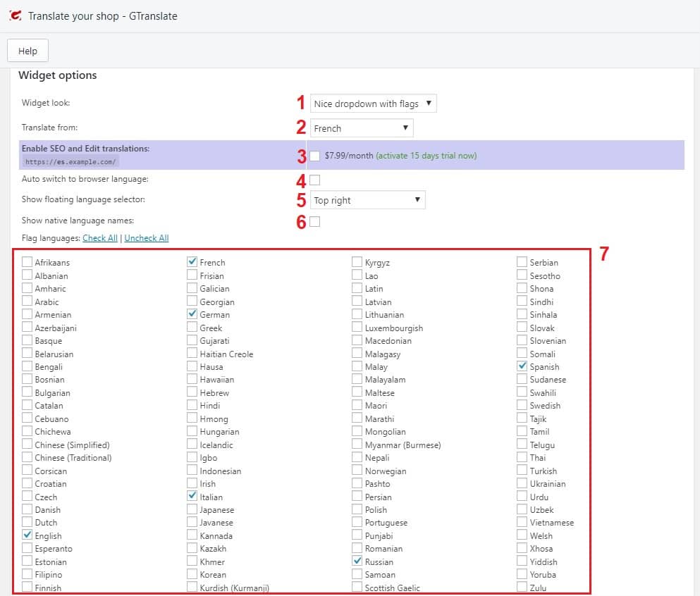
Task: Deselect the English language checkbox
Action: 27,535
